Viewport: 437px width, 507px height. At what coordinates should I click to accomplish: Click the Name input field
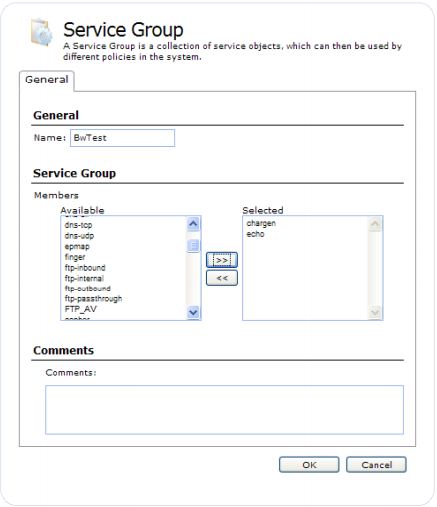(x=122, y=138)
